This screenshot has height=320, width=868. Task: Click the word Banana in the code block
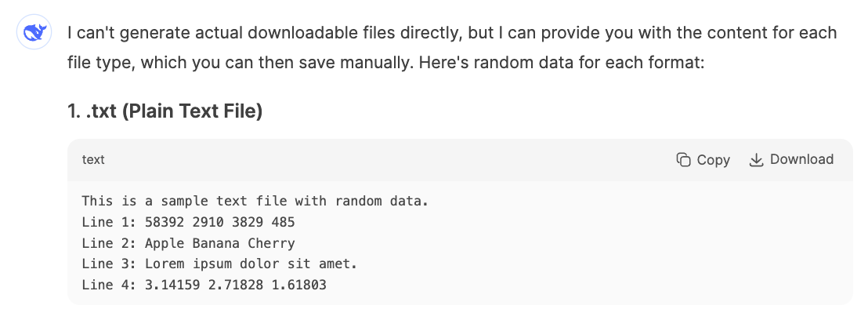coord(216,243)
